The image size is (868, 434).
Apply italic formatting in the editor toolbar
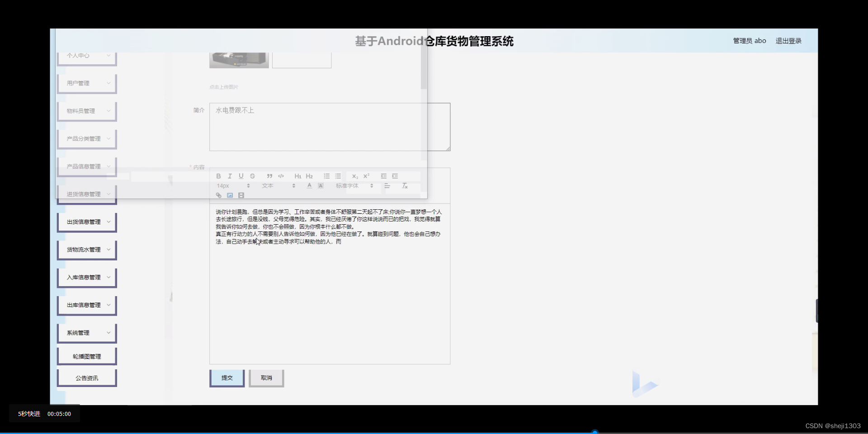pos(230,176)
